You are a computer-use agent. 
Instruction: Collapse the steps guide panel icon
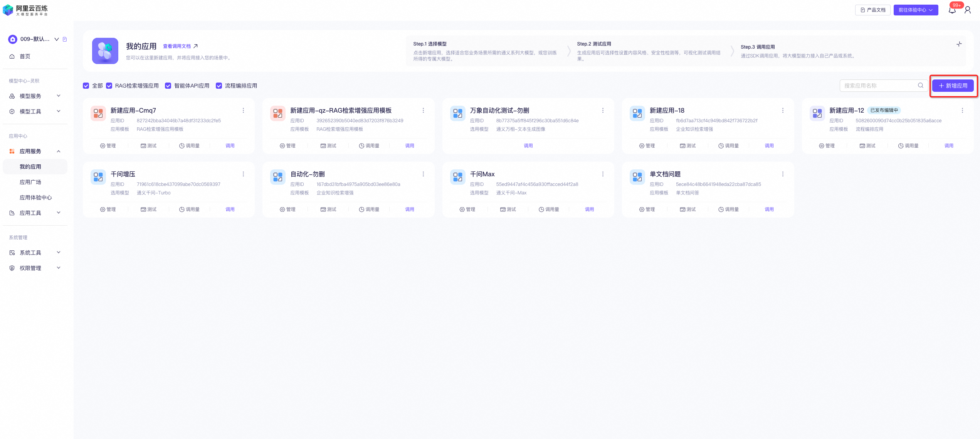[x=959, y=44]
